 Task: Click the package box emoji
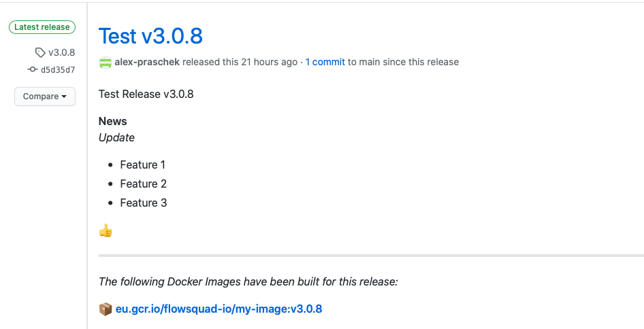(x=106, y=309)
